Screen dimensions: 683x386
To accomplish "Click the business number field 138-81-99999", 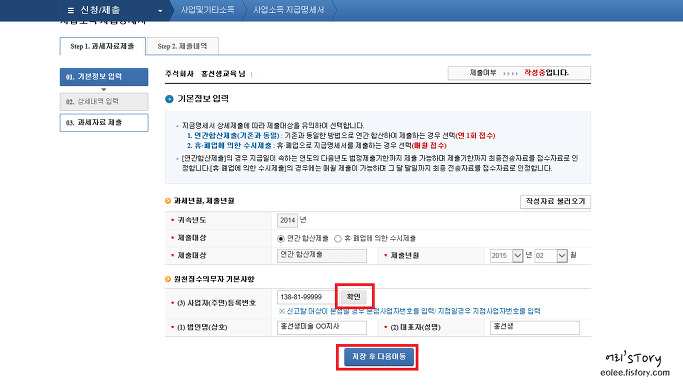I will pyautogui.click(x=306, y=297).
